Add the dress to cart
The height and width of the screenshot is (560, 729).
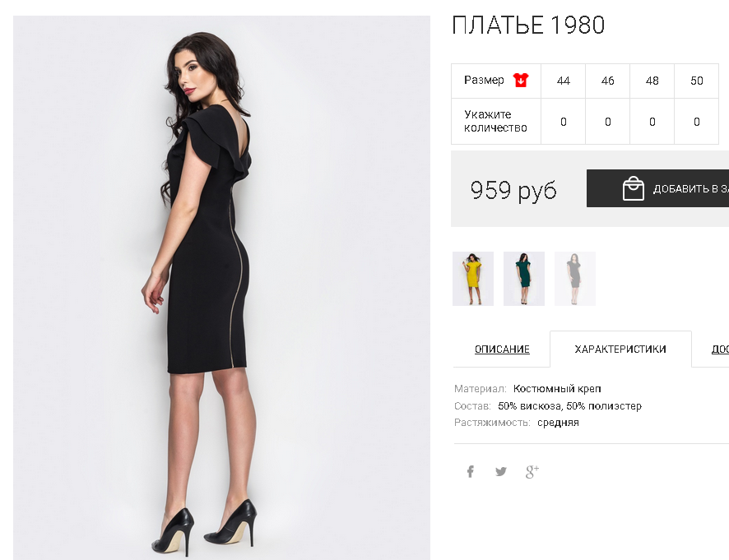pyautogui.click(x=658, y=188)
